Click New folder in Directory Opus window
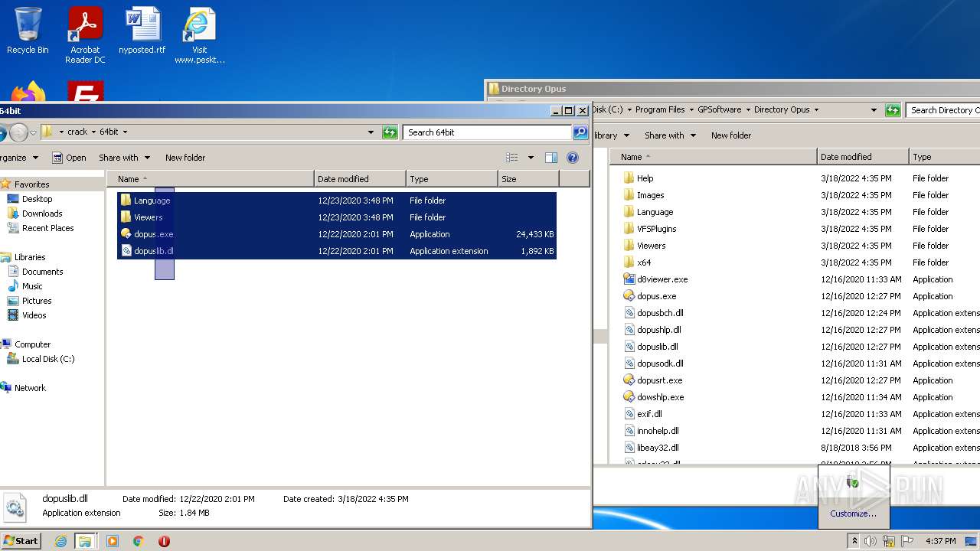Viewport: 980px width, 551px height. (x=731, y=135)
